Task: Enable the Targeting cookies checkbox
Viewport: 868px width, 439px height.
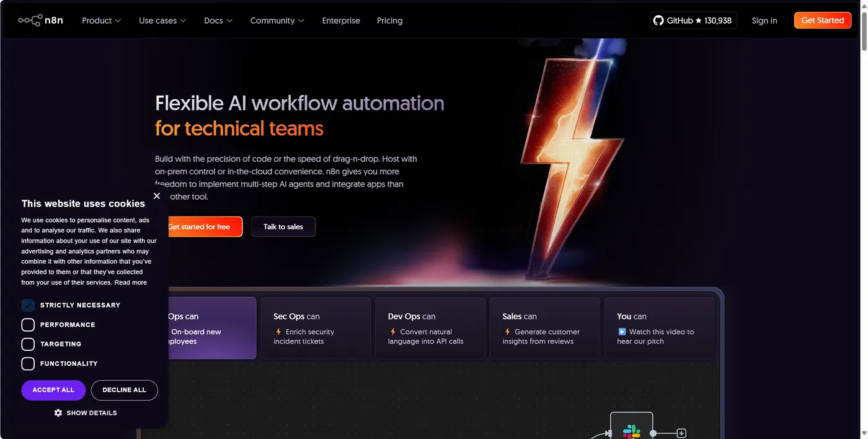Action: [28, 344]
